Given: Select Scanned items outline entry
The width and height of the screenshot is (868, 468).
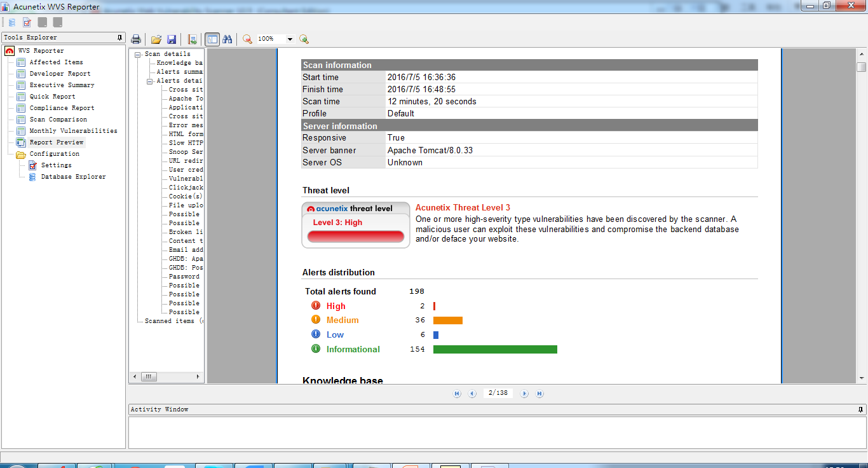Looking at the screenshot, I should 173,321.
